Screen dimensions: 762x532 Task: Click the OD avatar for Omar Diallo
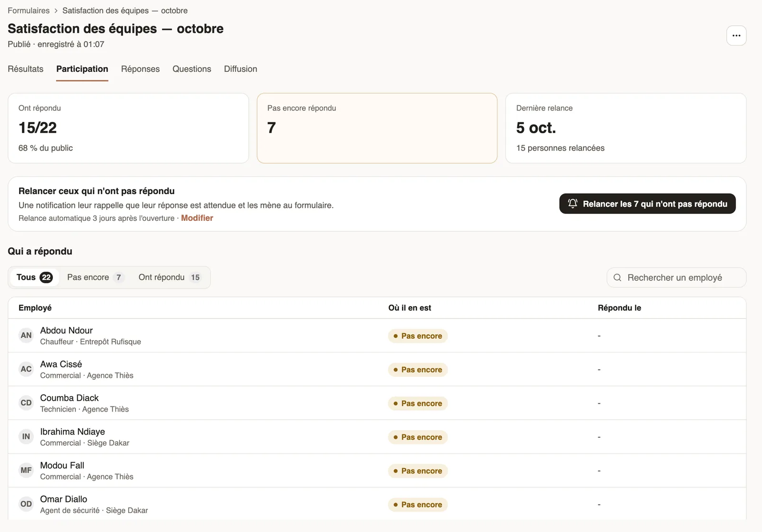click(x=26, y=504)
